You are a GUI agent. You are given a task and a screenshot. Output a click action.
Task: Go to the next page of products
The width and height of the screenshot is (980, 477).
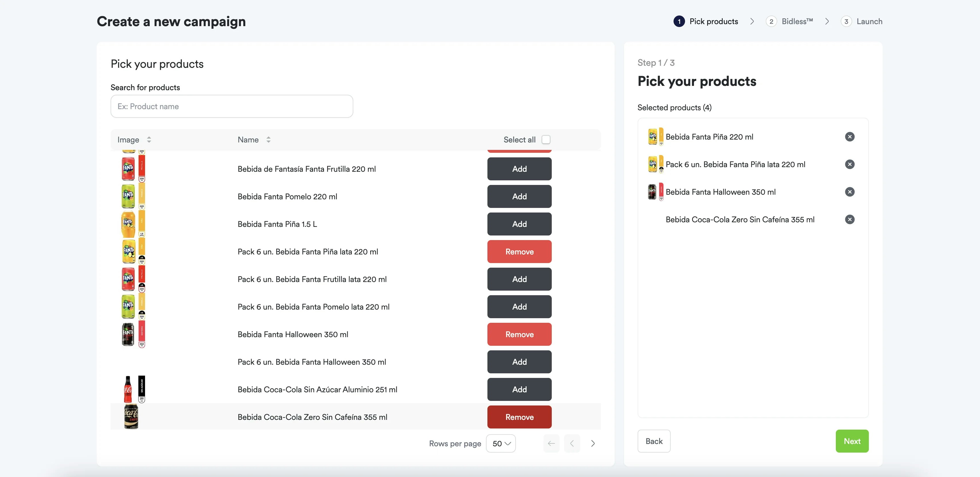[x=593, y=443]
